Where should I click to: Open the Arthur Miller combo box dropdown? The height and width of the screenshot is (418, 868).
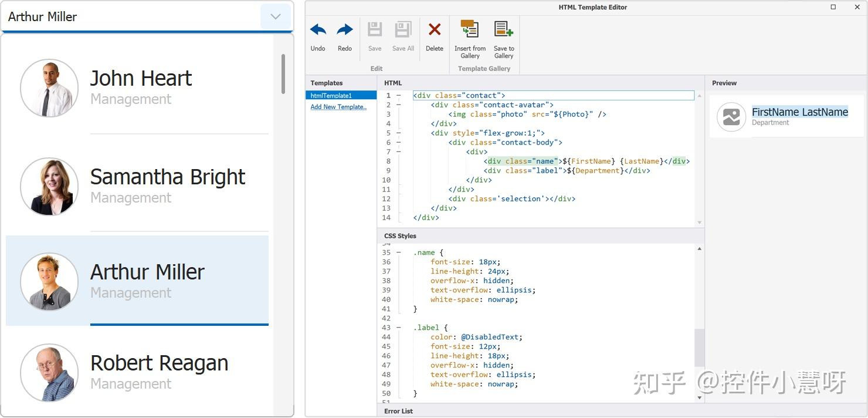[x=276, y=16]
